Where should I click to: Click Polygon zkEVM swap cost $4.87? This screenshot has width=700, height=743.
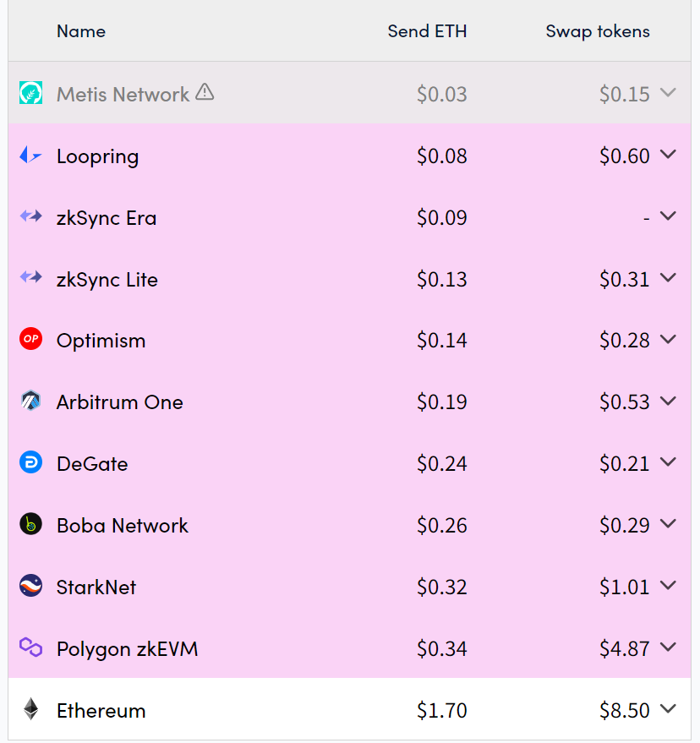[624, 649]
